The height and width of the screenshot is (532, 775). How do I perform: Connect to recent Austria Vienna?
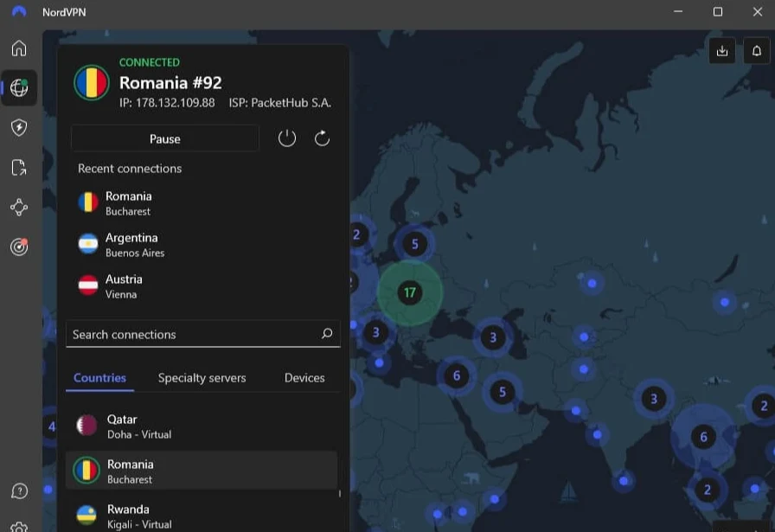point(123,286)
